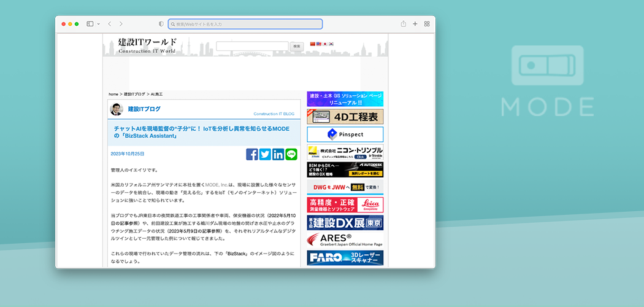Click the site search text field
Viewport: 644px width, 307px height.
click(x=251, y=46)
